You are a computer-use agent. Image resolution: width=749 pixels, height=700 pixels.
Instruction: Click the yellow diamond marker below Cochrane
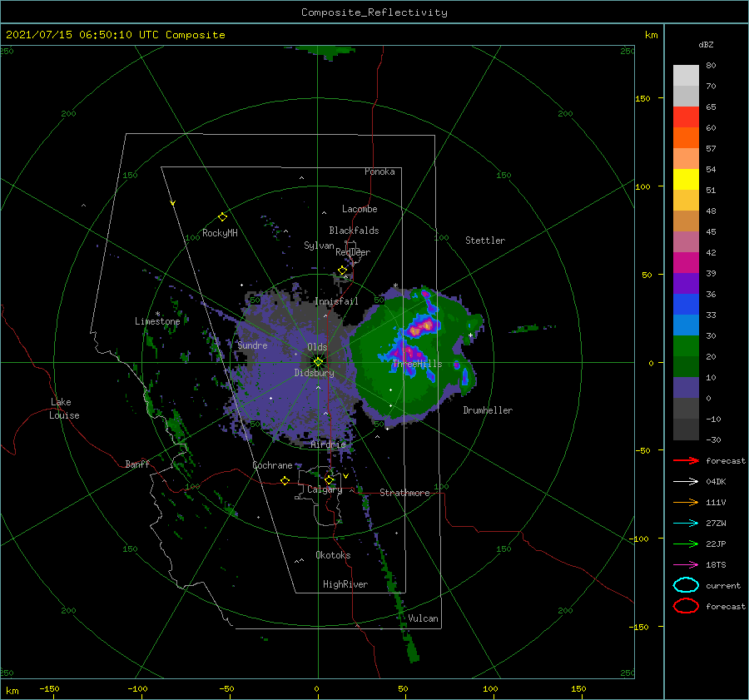[x=285, y=480]
